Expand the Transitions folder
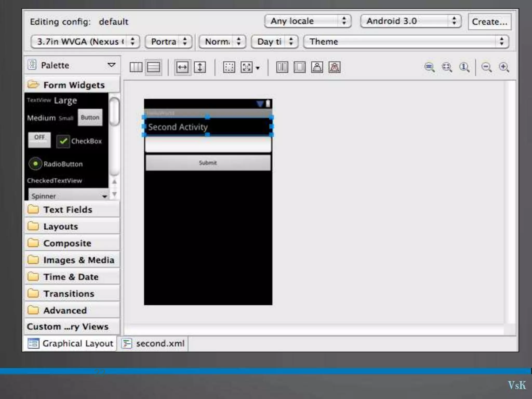 [72, 294]
